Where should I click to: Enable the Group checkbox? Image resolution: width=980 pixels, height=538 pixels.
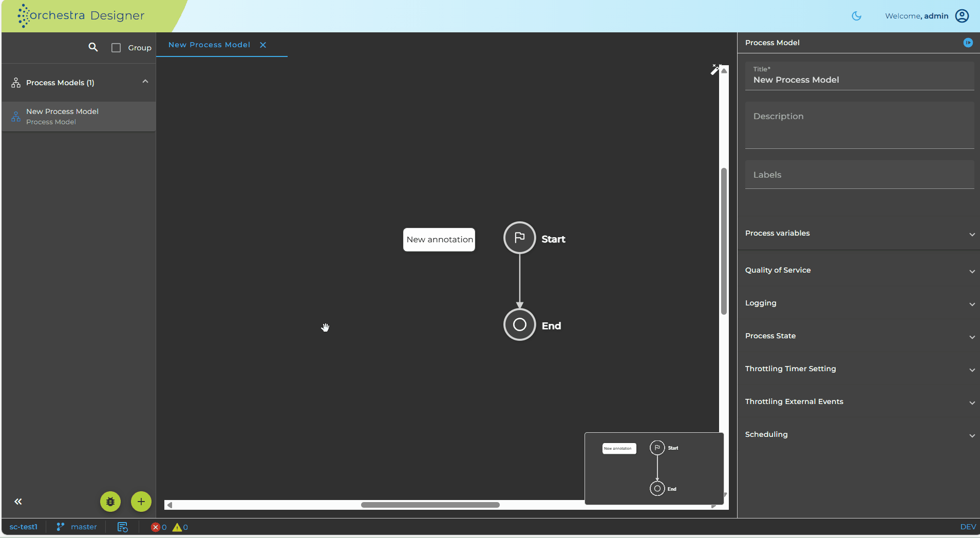[x=116, y=48]
